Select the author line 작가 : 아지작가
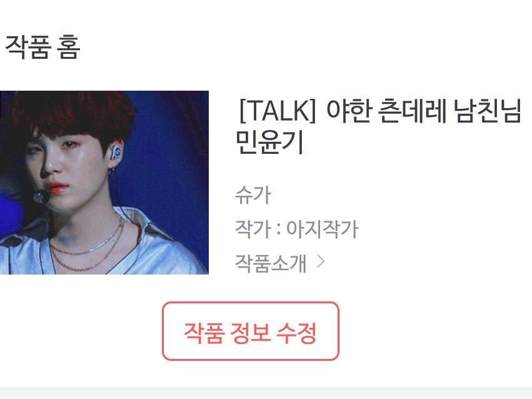 tap(297, 228)
